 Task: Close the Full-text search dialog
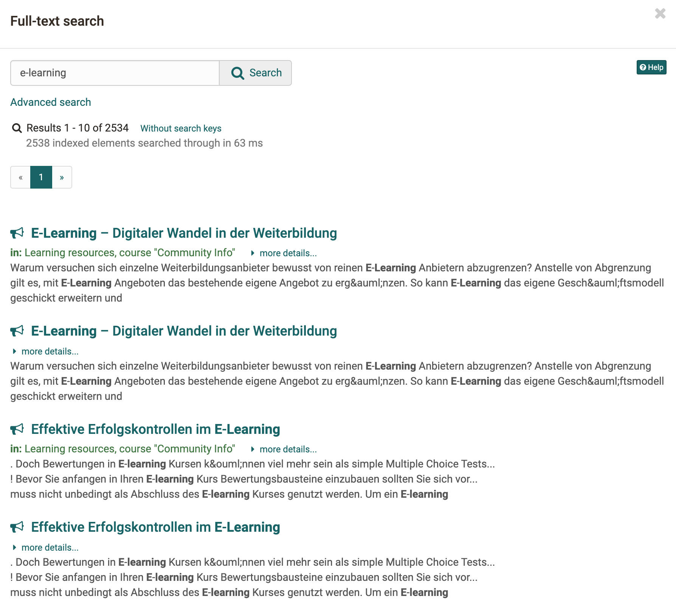coord(660,14)
